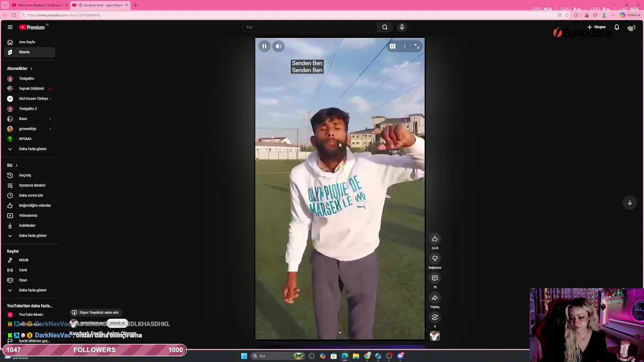Viewport: 644px width, 362px height.
Task: Run search with the magnifier button
Action: [x=385, y=27]
